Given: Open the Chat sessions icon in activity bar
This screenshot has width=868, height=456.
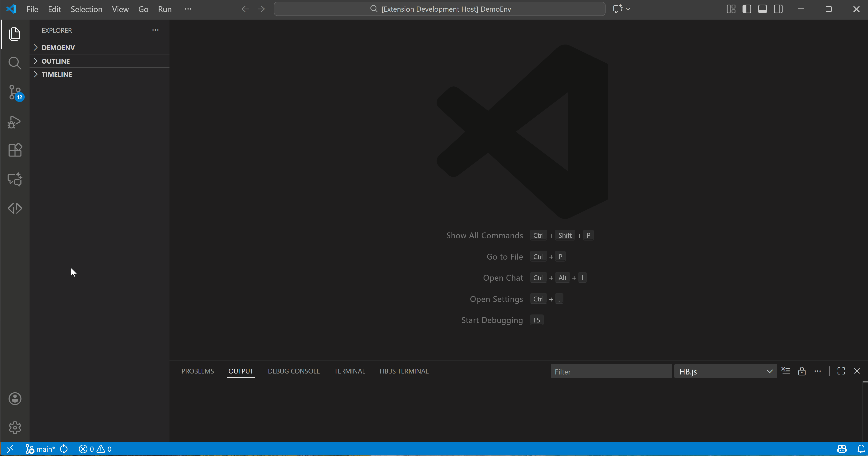Looking at the screenshot, I should [15, 179].
